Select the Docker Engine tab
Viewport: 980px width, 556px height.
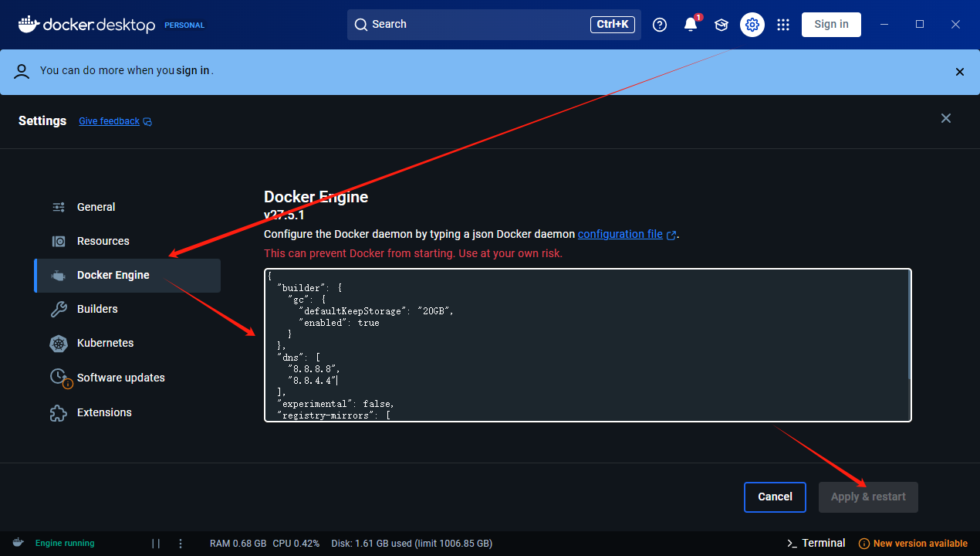pyautogui.click(x=127, y=276)
